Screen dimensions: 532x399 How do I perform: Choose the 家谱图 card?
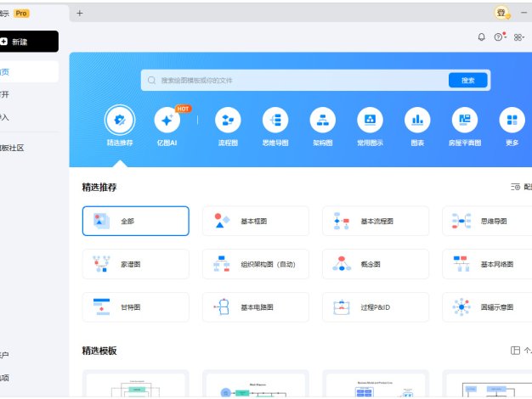(136, 264)
